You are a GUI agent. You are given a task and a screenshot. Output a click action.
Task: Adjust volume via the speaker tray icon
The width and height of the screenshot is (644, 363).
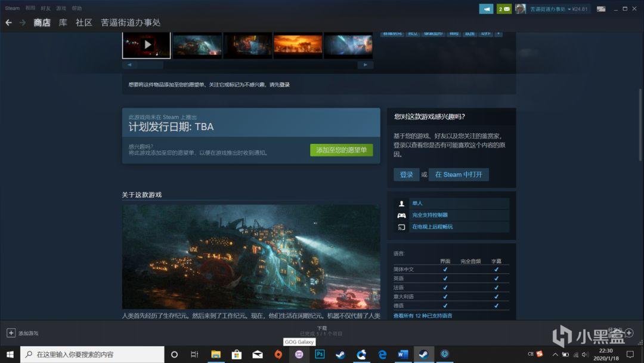click(585, 355)
